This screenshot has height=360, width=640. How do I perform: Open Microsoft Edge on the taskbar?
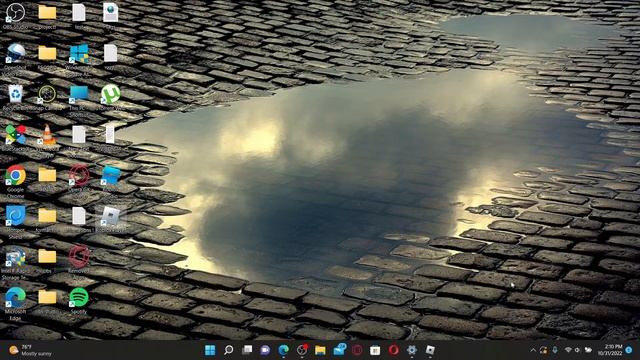(x=284, y=350)
